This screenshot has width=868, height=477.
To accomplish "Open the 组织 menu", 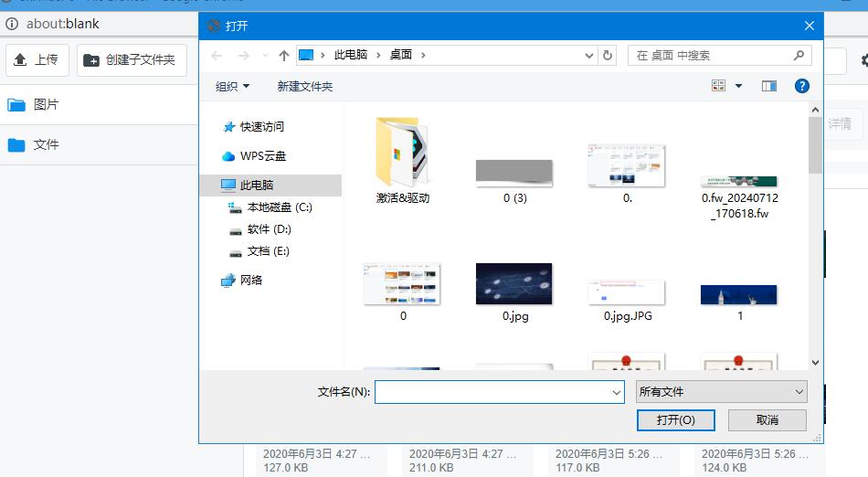I will (x=232, y=86).
